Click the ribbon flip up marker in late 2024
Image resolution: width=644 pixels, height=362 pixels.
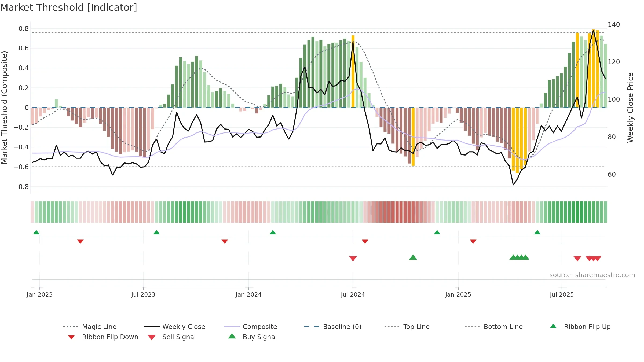click(x=437, y=232)
